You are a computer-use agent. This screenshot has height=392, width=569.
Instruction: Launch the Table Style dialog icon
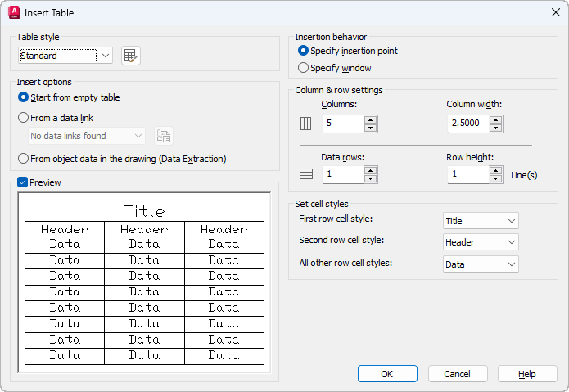(x=130, y=56)
